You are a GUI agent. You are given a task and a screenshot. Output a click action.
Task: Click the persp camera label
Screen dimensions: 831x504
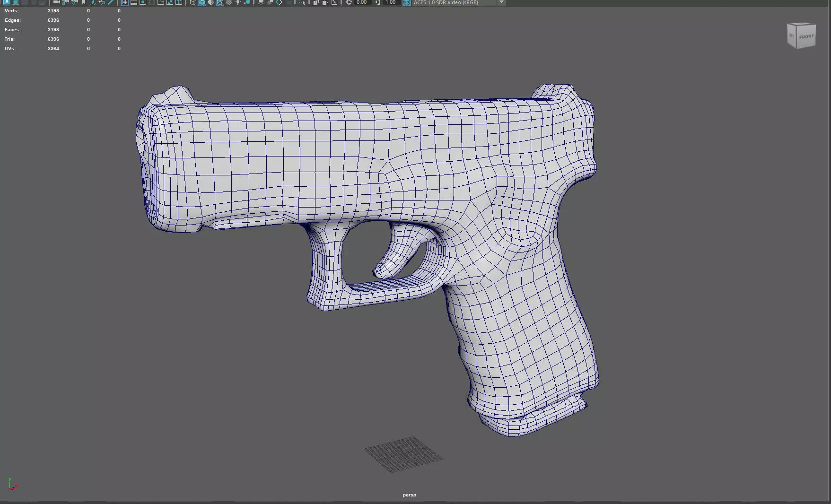point(410,495)
